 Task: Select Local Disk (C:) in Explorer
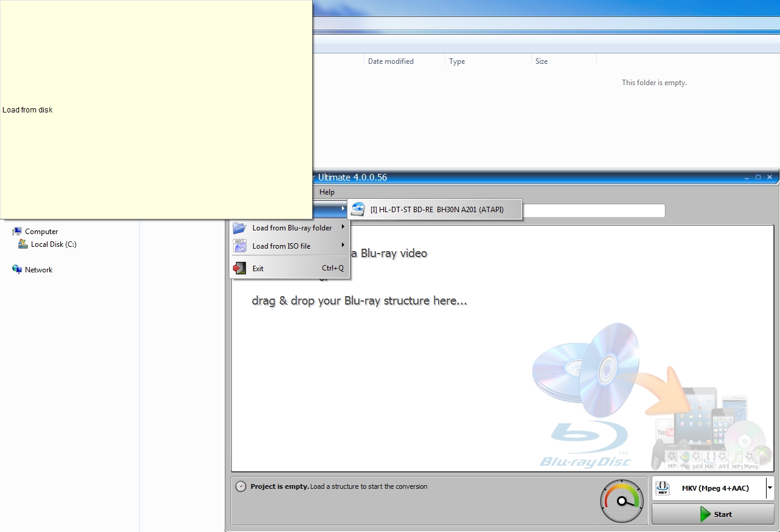pos(54,244)
